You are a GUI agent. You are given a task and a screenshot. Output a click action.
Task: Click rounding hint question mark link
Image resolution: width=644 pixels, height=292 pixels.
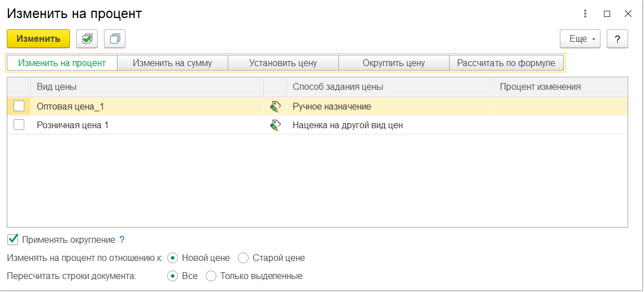tap(122, 240)
